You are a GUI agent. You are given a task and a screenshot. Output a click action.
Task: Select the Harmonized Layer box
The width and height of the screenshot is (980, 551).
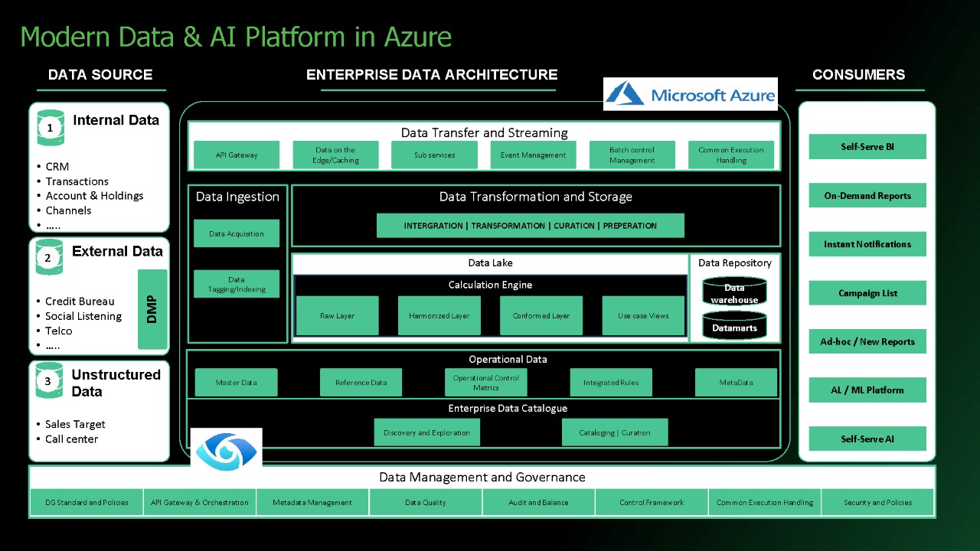point(439,316)
